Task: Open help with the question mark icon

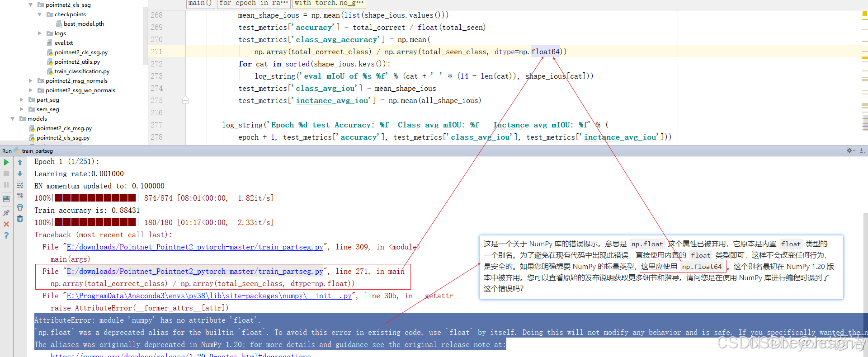Action: click(6, 235)
